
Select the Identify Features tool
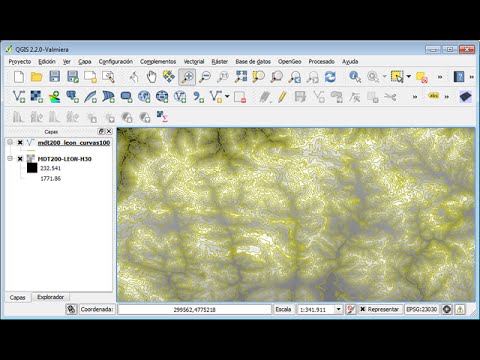point(355,77)
